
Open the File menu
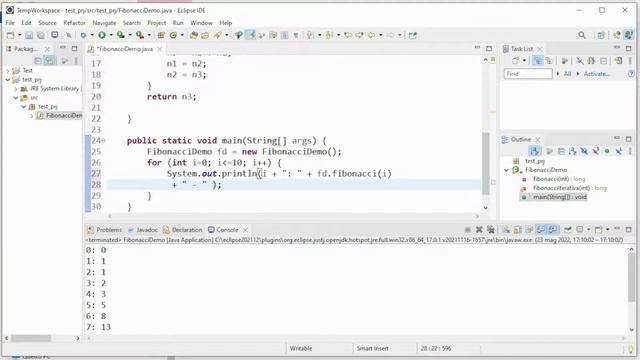[x=10, y=23]
